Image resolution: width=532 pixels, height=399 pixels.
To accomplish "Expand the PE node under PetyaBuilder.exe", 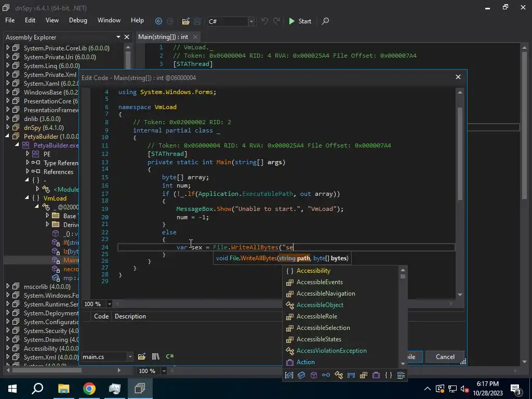I will click(x=28, y=154).
